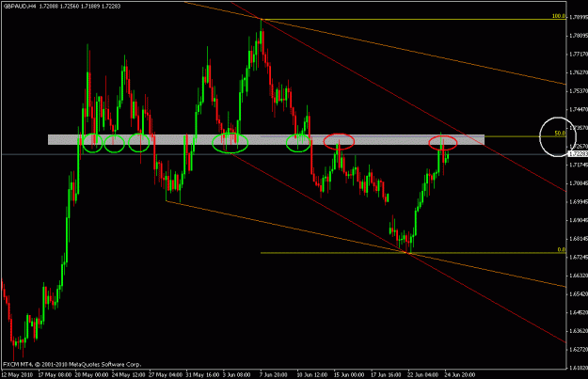Click the 1.75370 price axis label
This screenshot has height=379, width=588.
tap(579, 91)
